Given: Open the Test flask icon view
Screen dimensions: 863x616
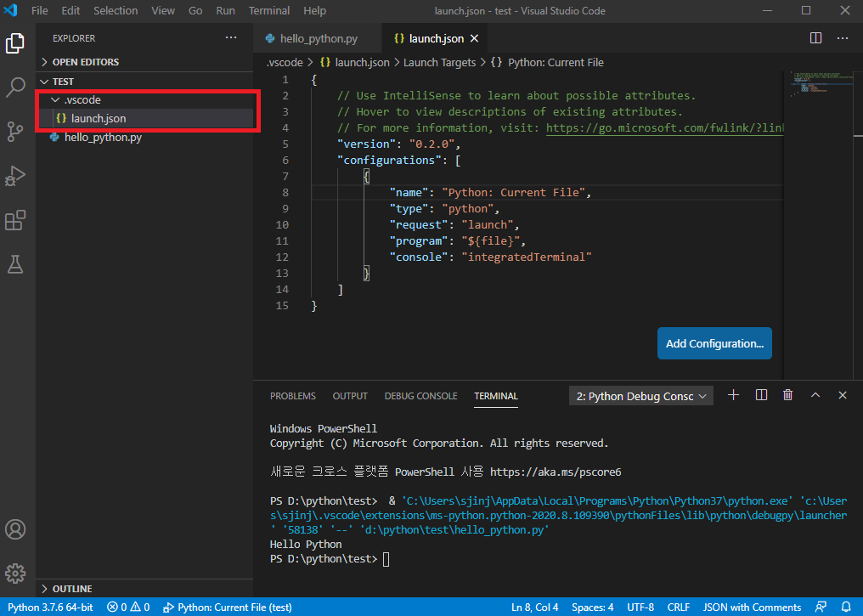Looking at the screenshot, I should tap(14, 265).
